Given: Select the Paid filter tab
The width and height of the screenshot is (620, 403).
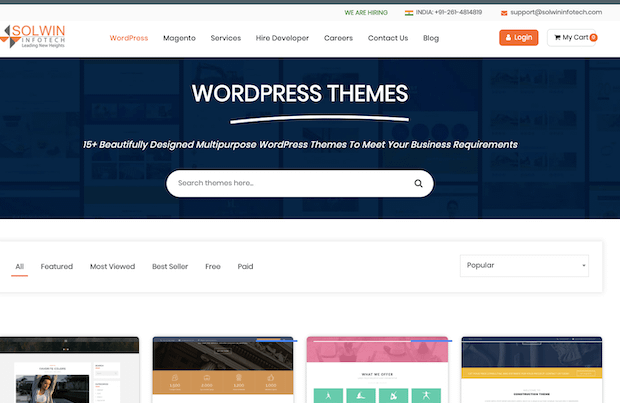Looking at the screenshot, I should pyautogui.click(x=246, y=267).
